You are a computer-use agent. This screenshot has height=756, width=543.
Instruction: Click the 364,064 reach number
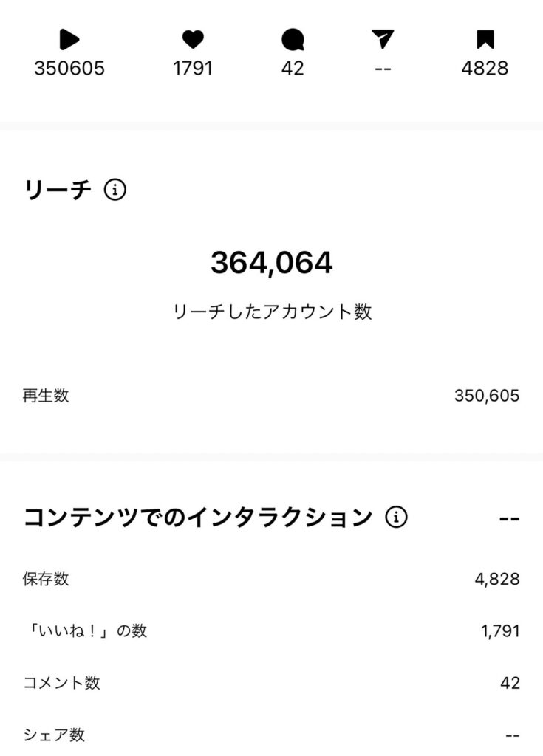pos(272,263)
